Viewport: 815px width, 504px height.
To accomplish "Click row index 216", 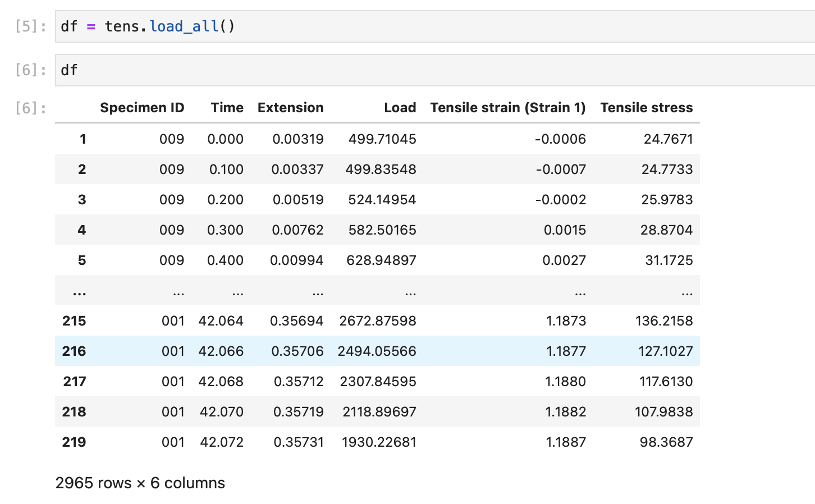I will click(74, 351).
